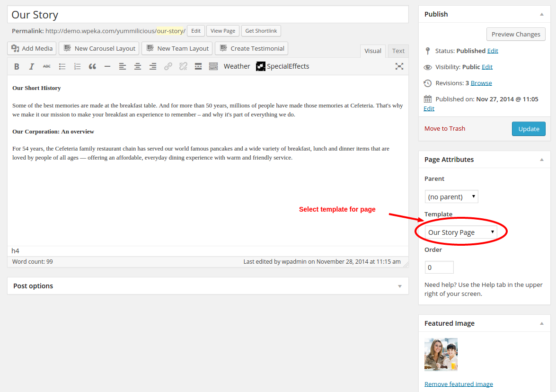Insert a blockquote
Screen dimensions: 556x392
click(92, 67)
